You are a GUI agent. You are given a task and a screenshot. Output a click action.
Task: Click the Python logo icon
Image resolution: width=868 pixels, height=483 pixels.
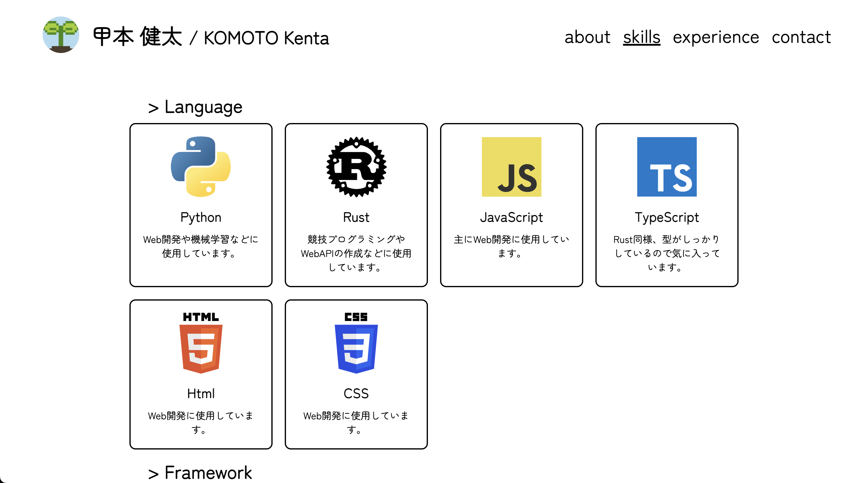coord(201,167)
